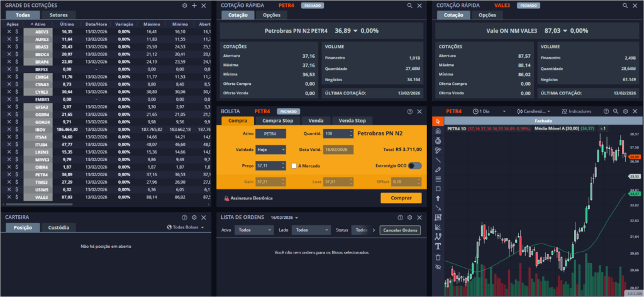Open the 16/02/2026 date dropdown in Lista de Ordens
Viewport: 644px width, 297px height.
[284, 217]
